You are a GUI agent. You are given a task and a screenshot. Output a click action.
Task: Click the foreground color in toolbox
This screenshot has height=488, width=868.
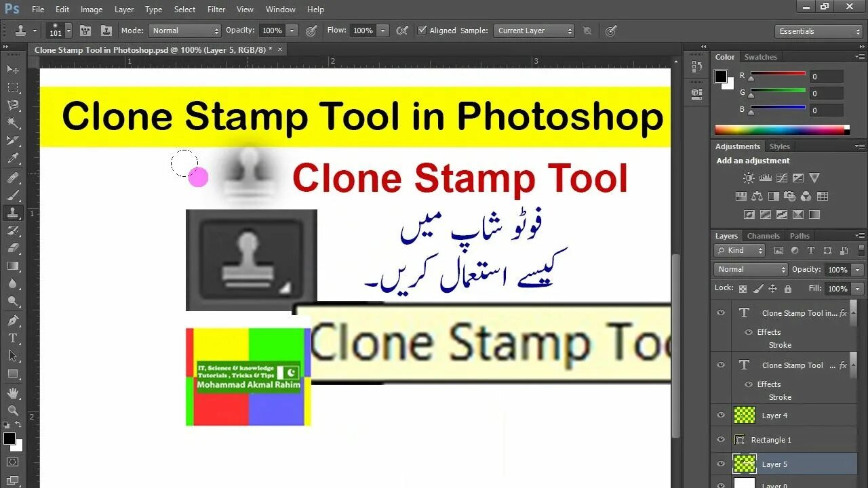(x=9, y=439)
